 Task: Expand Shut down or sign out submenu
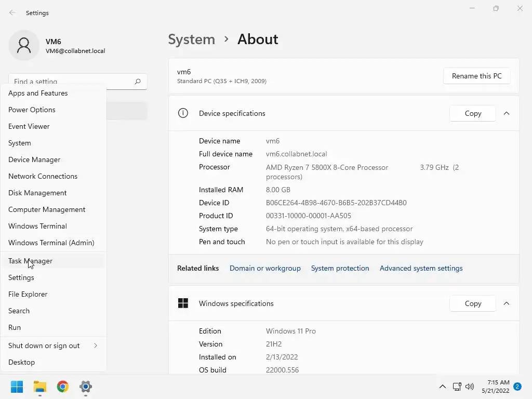point(54,345)
